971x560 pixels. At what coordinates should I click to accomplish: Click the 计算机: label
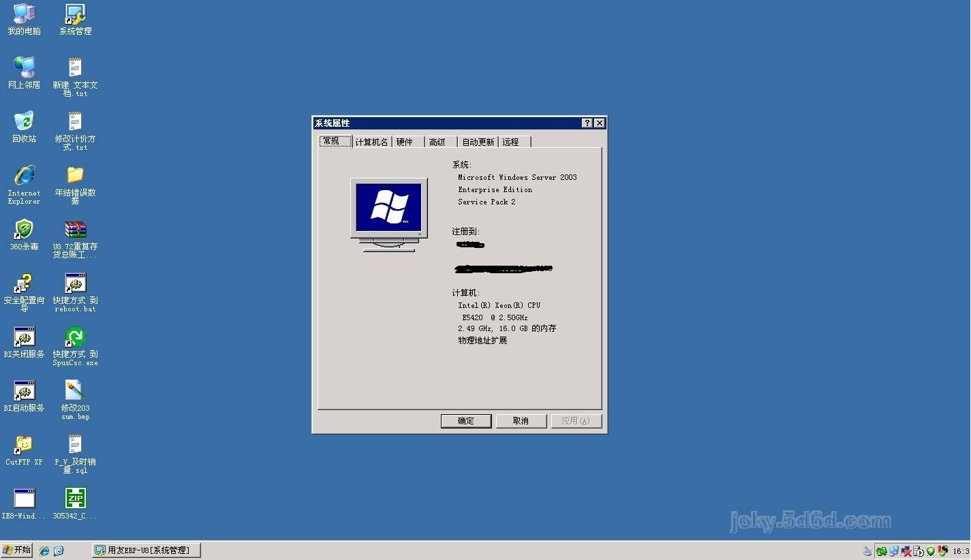pyautogui.click(x=466, y=293)
